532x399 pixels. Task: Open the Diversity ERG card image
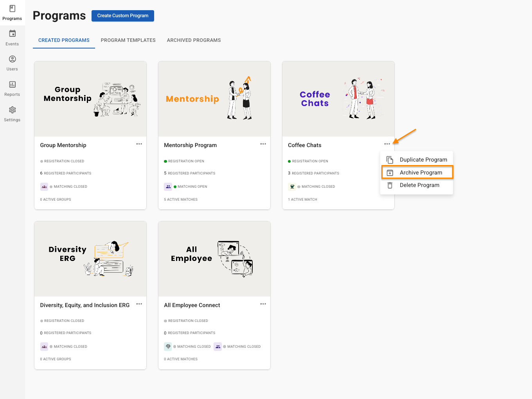coord(90,259)
